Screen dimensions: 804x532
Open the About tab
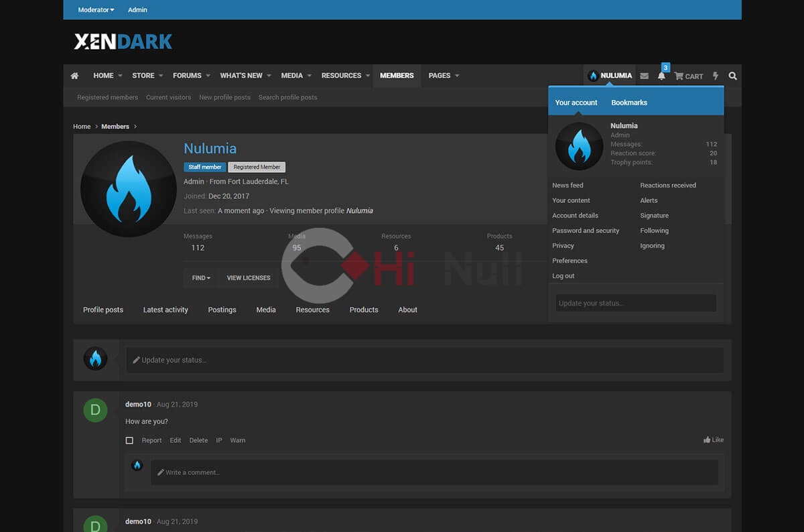pos(408,310)
